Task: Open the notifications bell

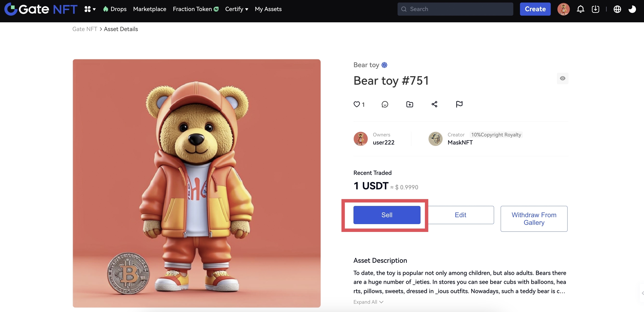Action: click(580, 9)
